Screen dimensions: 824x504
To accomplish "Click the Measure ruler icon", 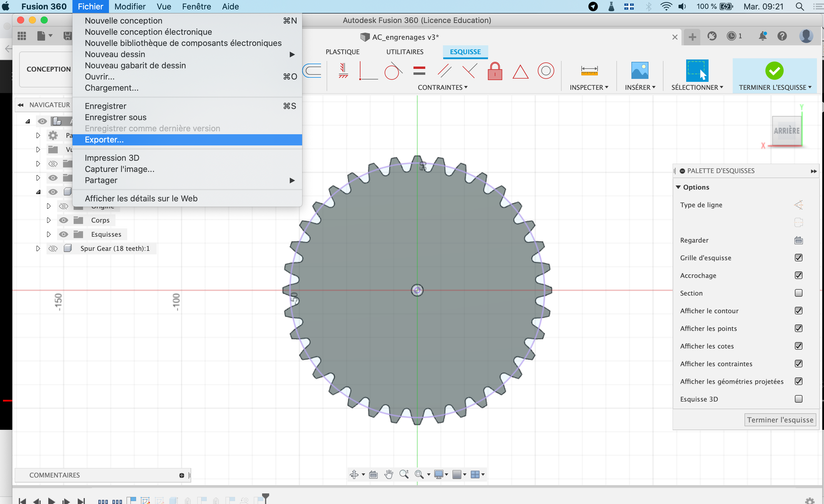I will pos(589,71).
